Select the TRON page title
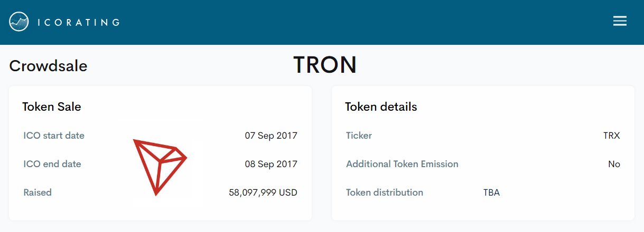 pyautogui.click(x=325, y=65)
